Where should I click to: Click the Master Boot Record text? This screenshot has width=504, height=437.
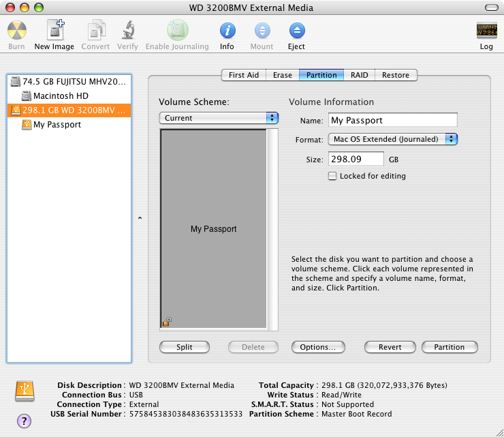tap(357, 414)
